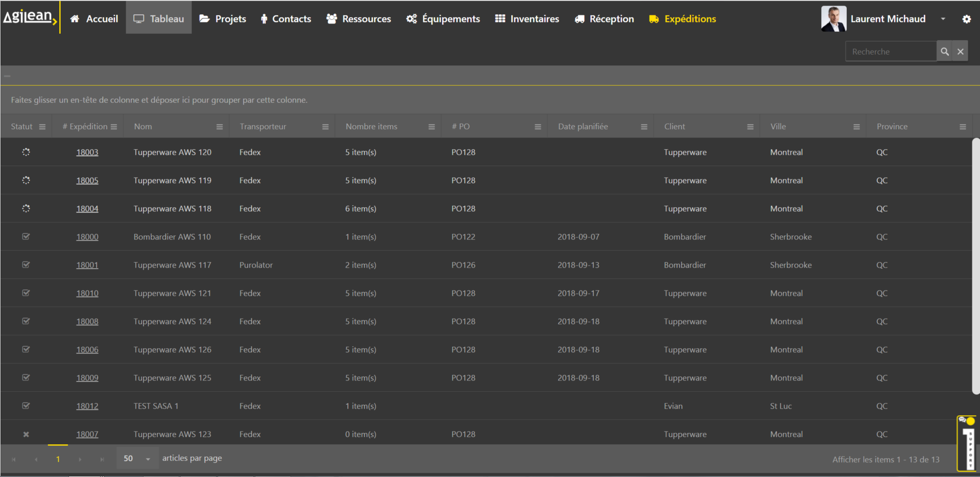980x477 pixels.
Task: Open the Client column menu
Action: click(x=750, y=127)
